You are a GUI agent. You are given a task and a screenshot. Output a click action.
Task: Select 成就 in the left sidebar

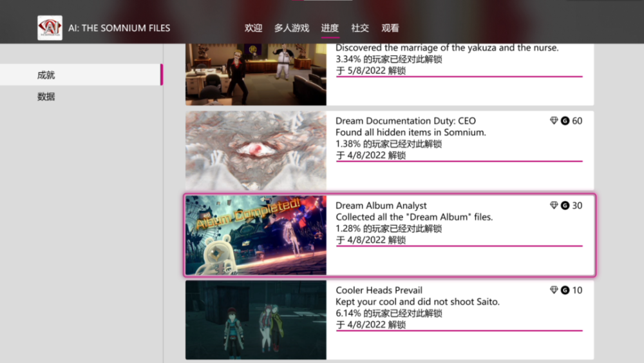tap(46, 75)
